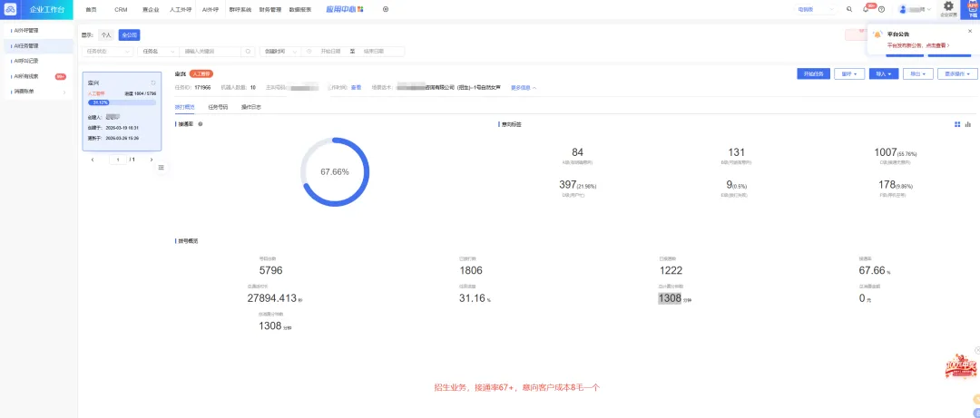The image size is (980, 418).
Task: Open the search magnifier in the top bar
Action: click(x=848, y=9)
